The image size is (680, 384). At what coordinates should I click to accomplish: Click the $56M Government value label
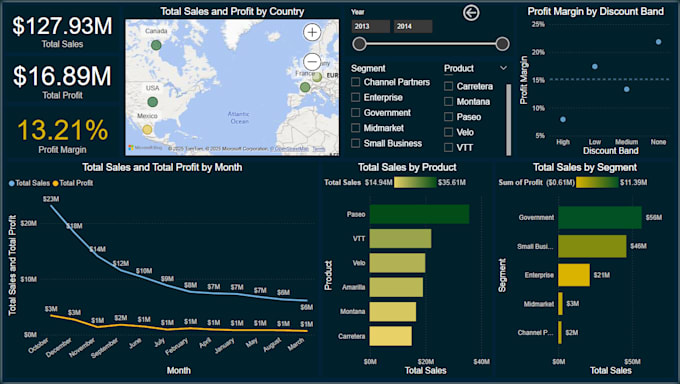(654, 217)
